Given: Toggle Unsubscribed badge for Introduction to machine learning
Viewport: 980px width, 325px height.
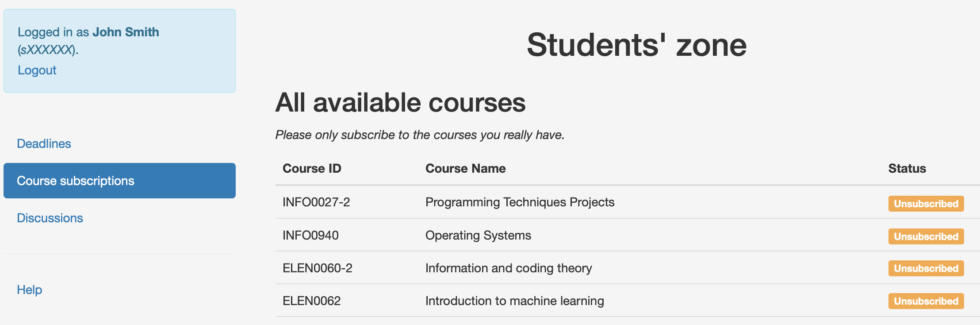Looking at the screenshot, I should [x=926, y=301].
